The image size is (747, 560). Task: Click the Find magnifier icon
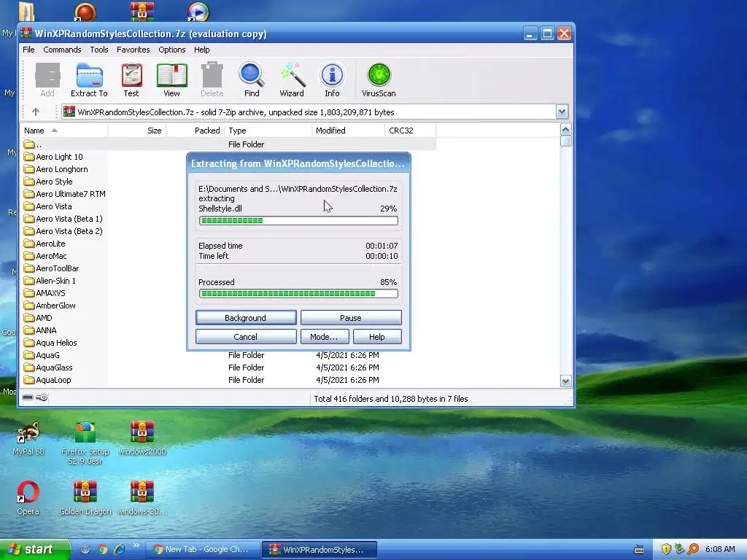coord(252,80)
